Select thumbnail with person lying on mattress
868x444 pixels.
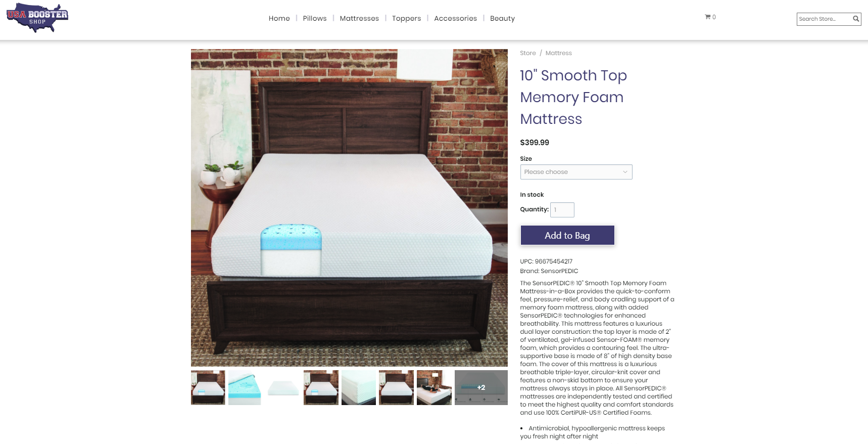(x=434, y=388)
